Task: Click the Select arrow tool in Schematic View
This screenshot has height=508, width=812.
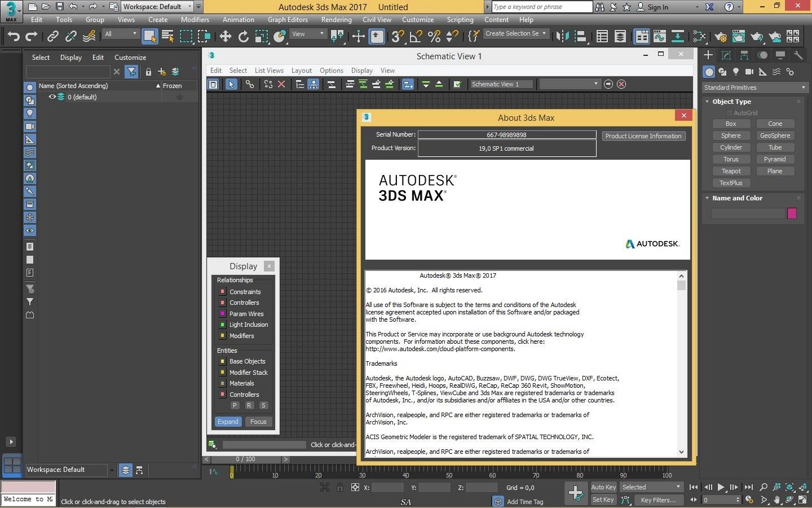Action: coord(231,84)
